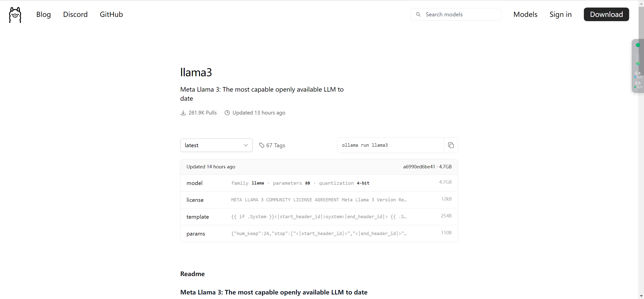The height and width of the screenshot is (299, 644).
Task: Open the license file row
Action: coord(319,200)
